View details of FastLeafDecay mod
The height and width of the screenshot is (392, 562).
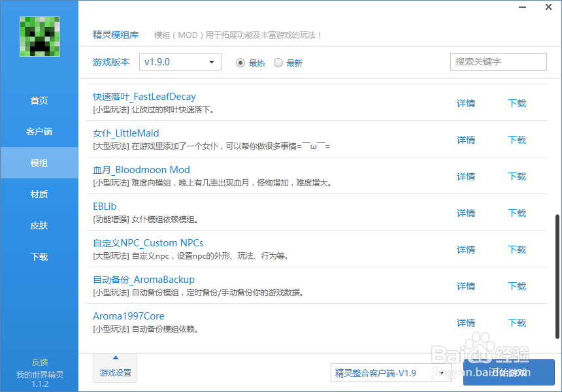465,103
